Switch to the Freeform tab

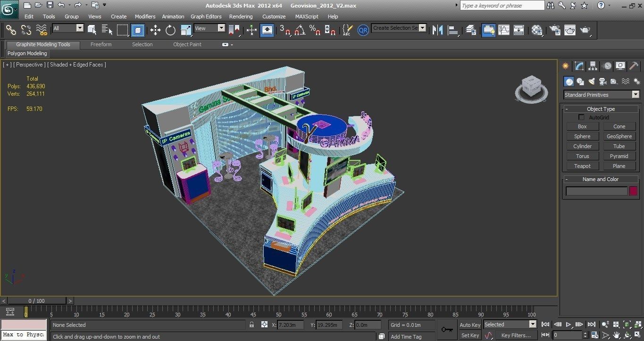click(x=101, y=44)
